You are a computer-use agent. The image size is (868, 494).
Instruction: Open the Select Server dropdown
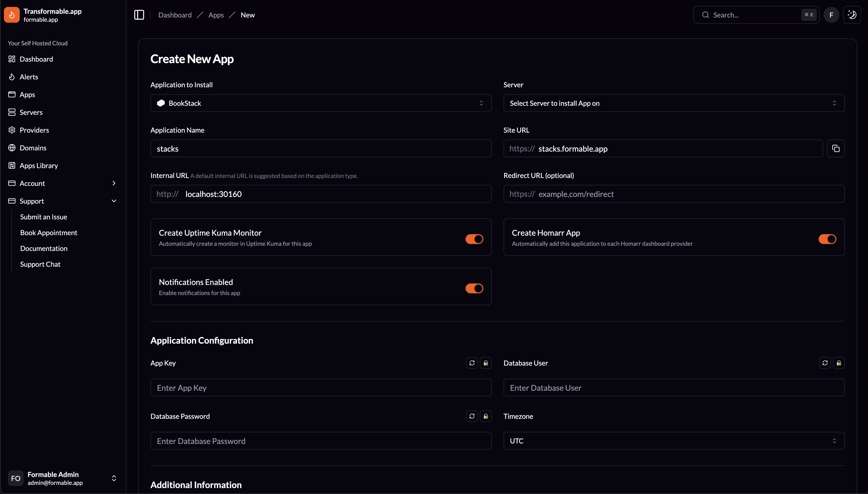673,103
